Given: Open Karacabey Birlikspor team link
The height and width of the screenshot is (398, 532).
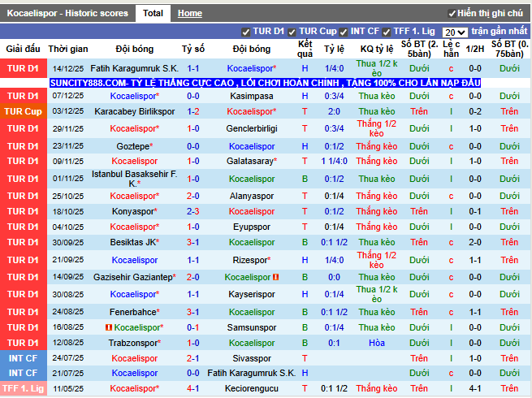Looking at the screenshot, I should coord(134,111).
